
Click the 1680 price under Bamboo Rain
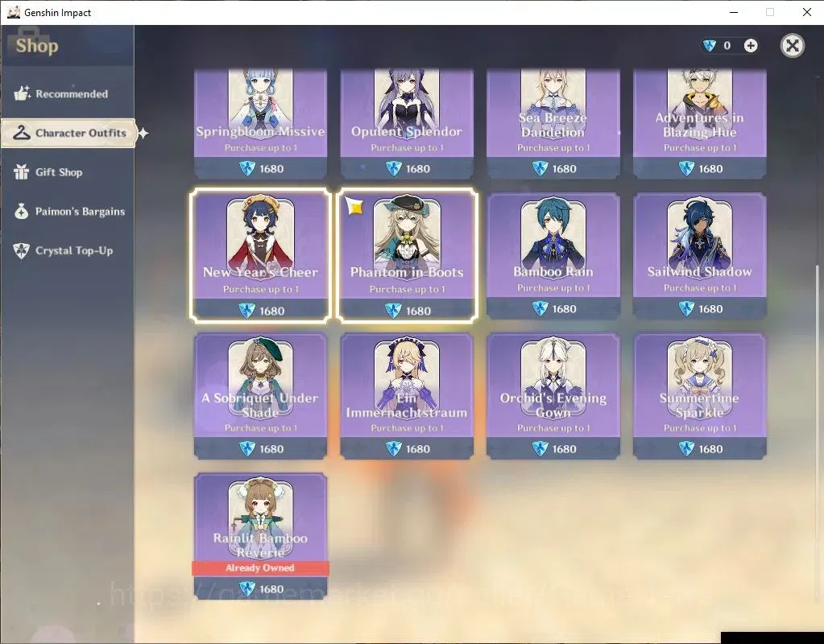564,309
